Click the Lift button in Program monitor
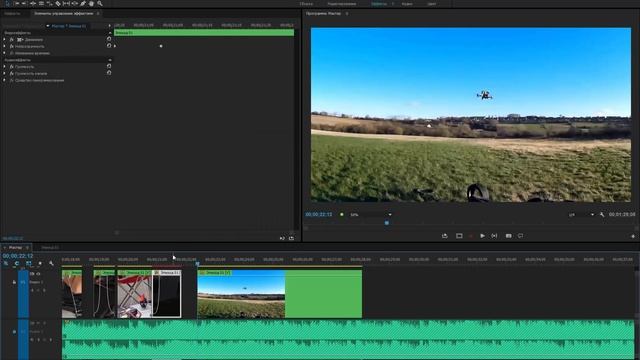640x360 pixels. point(444,236)
